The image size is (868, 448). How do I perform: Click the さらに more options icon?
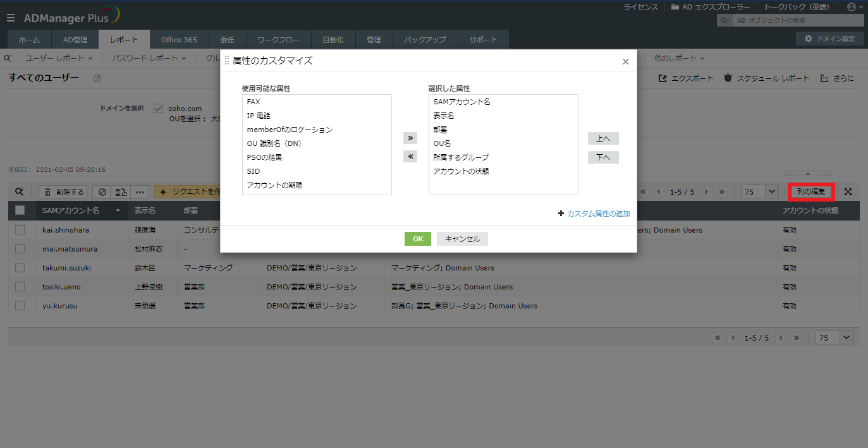824,78
